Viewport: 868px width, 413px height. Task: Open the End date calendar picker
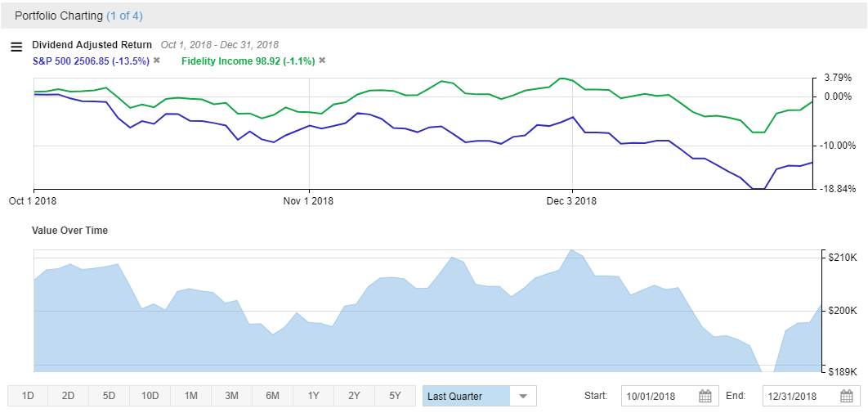click(x=847, y=397)
